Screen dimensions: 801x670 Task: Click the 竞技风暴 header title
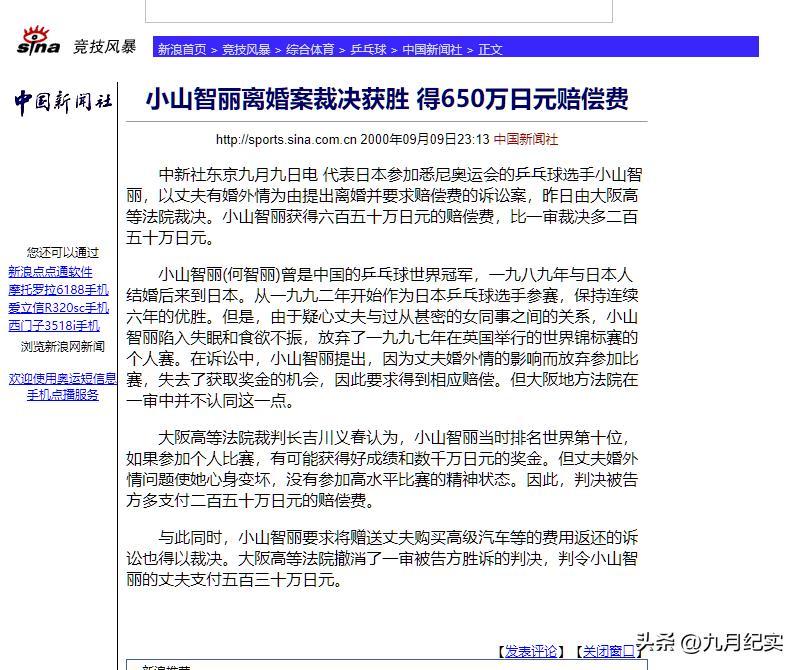tap(104, 47)
